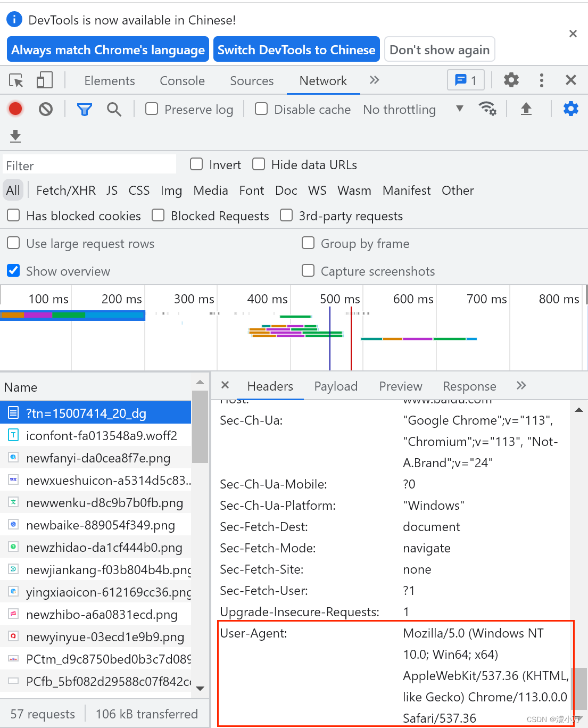Screen dimensions: 588x728
Task: Open DevTools settings gear in main toolbar
Action: (511, 80)
